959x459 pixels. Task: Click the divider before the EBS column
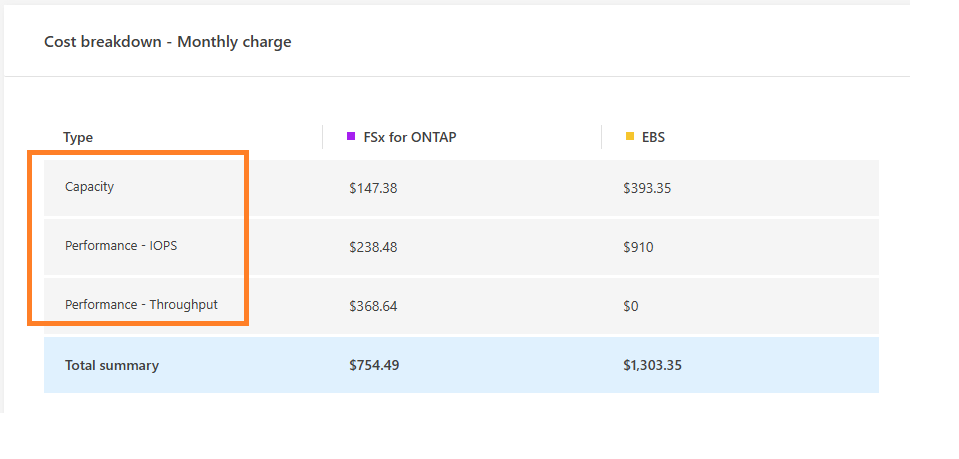coord(602,137)
